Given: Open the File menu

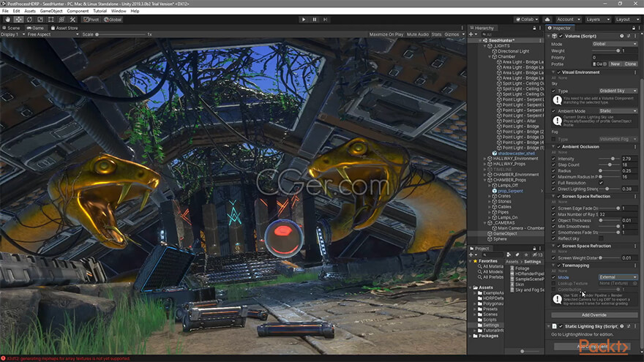Looking at the screenshot, I should click(x=5, y=11).
